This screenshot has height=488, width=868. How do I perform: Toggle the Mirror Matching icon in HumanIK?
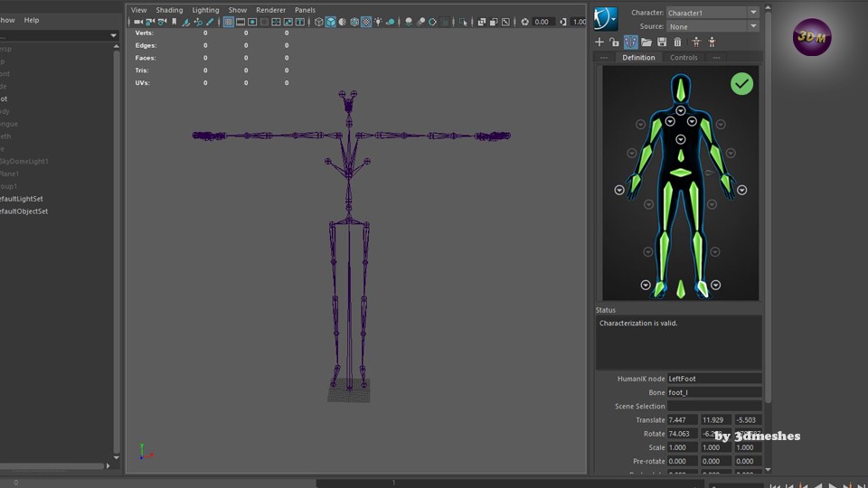click(x=630, y=42)
